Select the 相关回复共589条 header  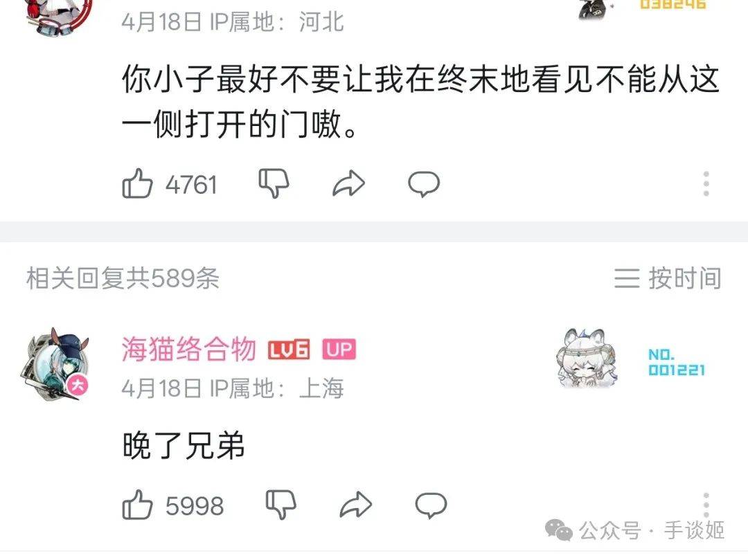pos(123,278)
